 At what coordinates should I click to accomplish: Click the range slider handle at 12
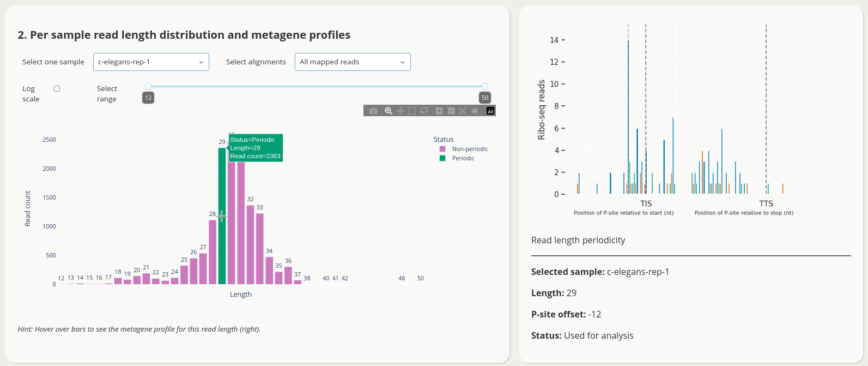[x=148, y=86]
